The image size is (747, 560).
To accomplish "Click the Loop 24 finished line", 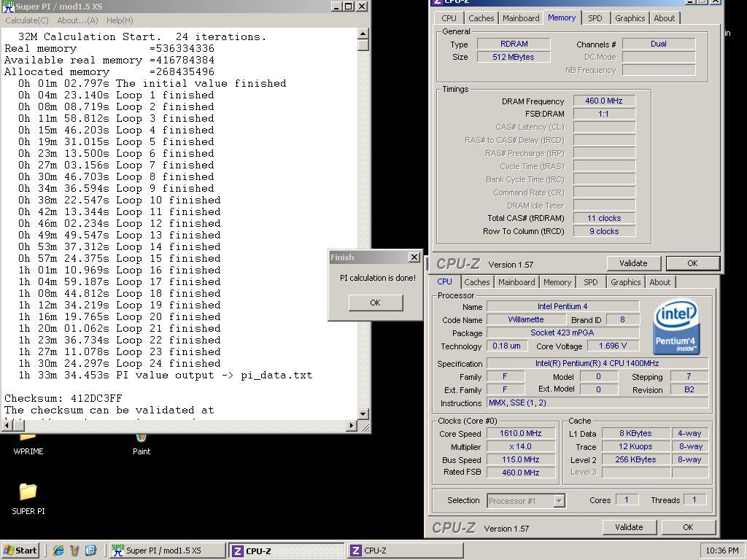I will click(x=120, y=363).
